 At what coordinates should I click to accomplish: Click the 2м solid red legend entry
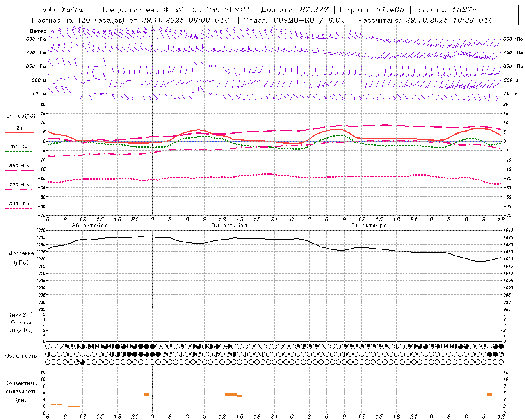point(19,130)
